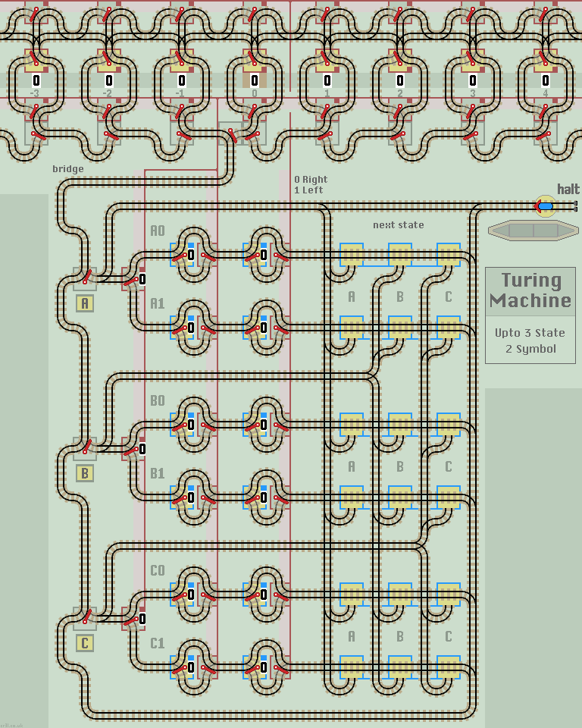Select the yellow state A box

coord(85,303)
